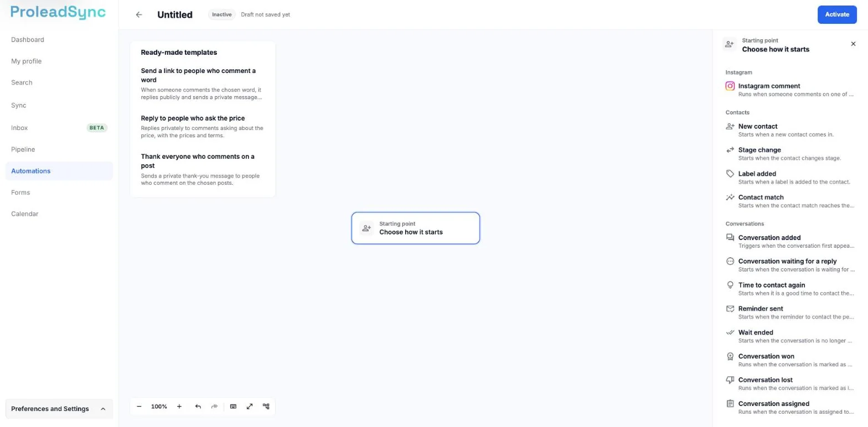
Task: Pick the Reminder sent trigger
Action: [790, 313]
